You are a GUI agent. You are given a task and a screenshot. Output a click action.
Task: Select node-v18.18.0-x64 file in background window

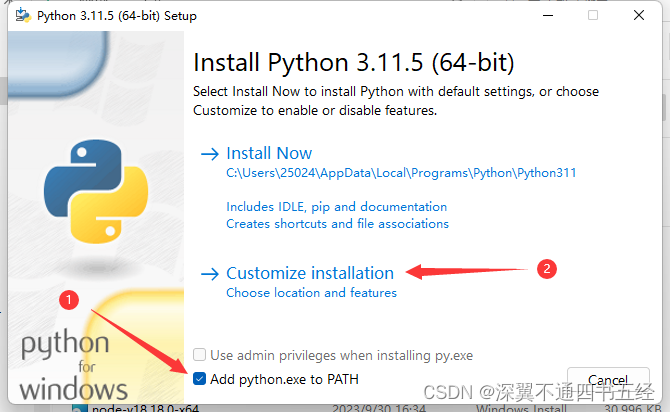(145, 408)
